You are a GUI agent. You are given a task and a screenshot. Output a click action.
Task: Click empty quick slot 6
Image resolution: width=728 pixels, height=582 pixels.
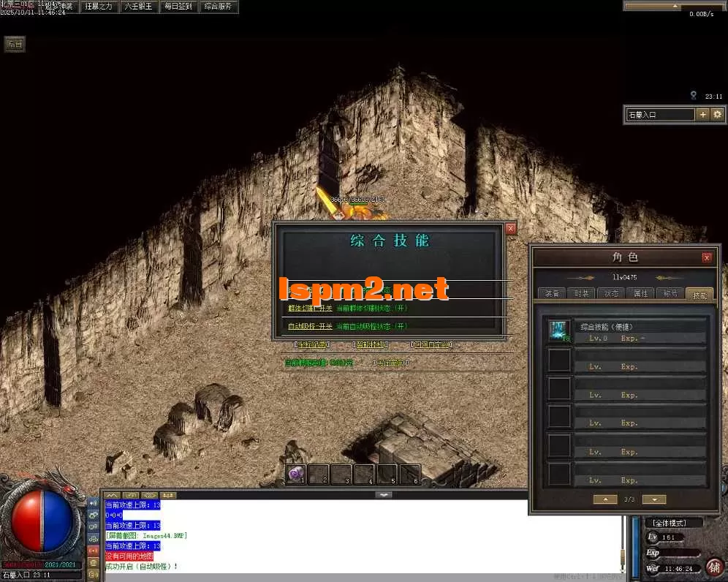pos(409,475)
